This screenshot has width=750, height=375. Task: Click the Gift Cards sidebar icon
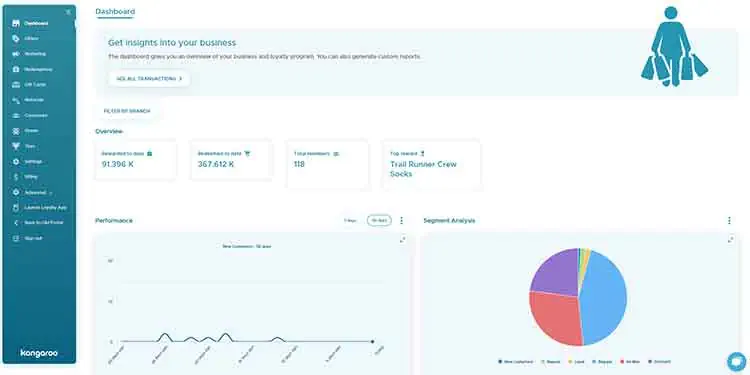pyautogui.click(x=16, y=84)
